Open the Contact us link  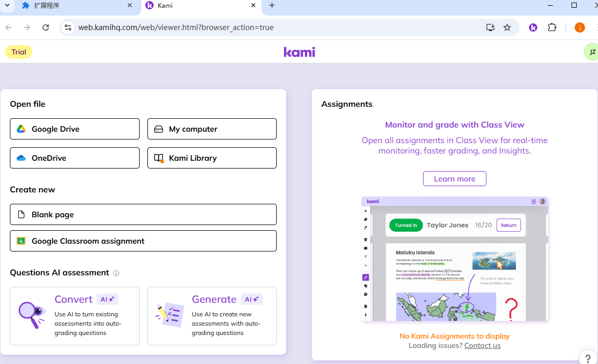482,345
